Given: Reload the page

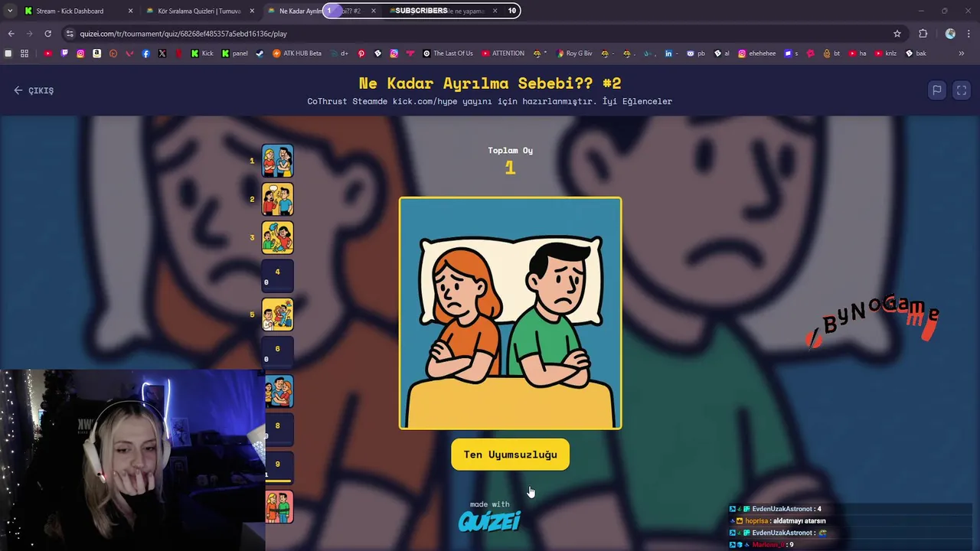Looking at the screenshot, I should point(47,34).
